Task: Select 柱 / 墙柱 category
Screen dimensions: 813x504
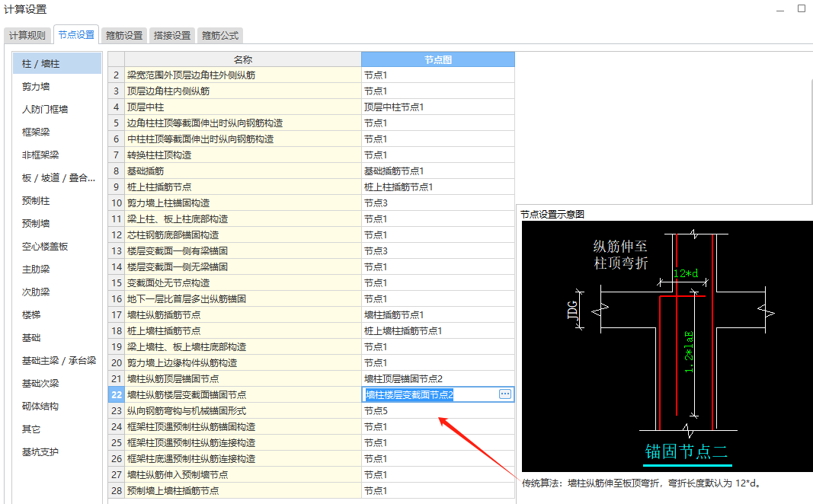Action: pyautogui.click(x=57, y=63)
